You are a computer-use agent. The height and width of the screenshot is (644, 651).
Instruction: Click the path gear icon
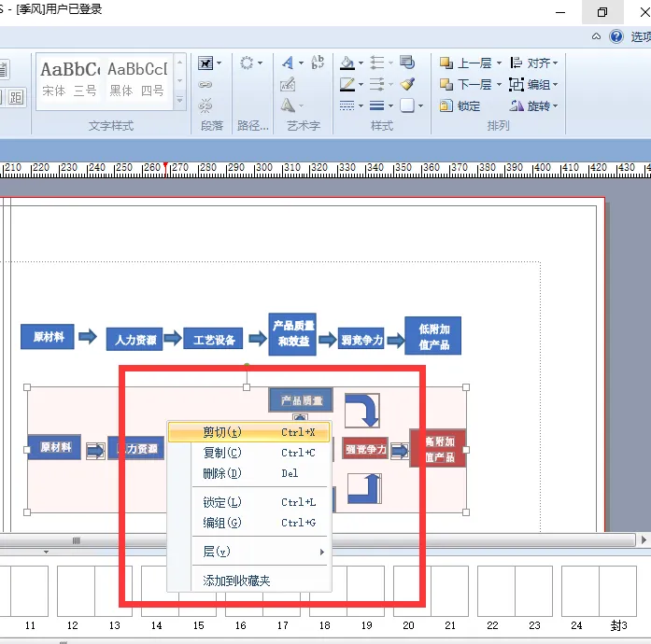(x=247, y=63)
